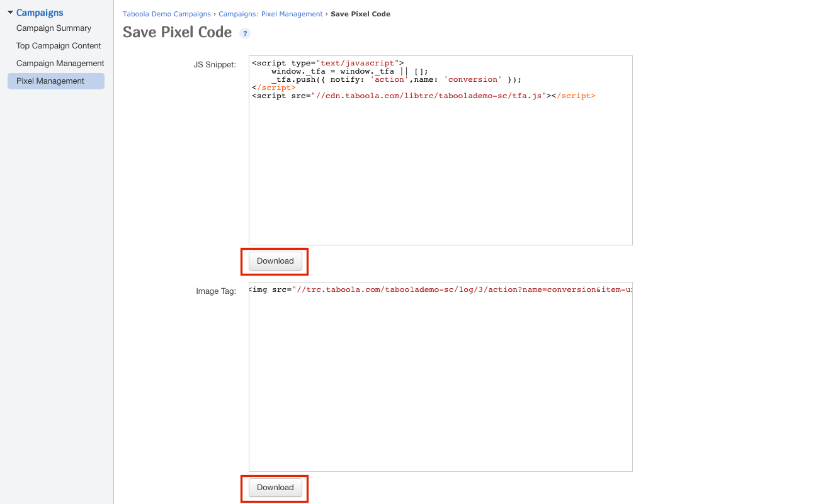Click the Save Pixel Code breadcrumb text

(360, 14)
